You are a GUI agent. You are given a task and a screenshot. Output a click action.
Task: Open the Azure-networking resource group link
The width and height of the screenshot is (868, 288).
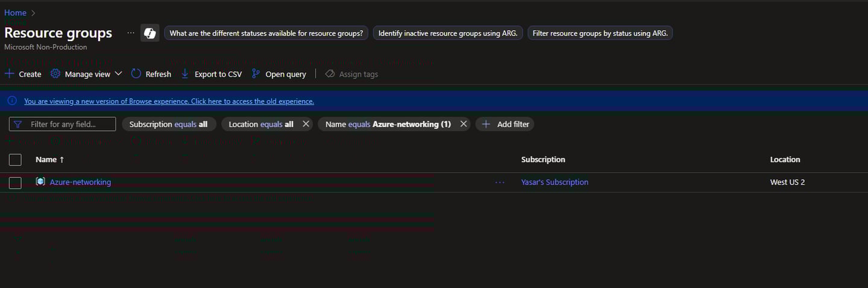coord(80,182)
